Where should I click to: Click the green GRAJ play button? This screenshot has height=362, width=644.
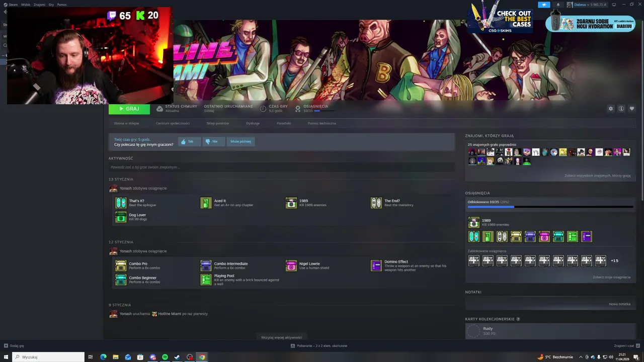pyautogui.click(x=129, y=109)
